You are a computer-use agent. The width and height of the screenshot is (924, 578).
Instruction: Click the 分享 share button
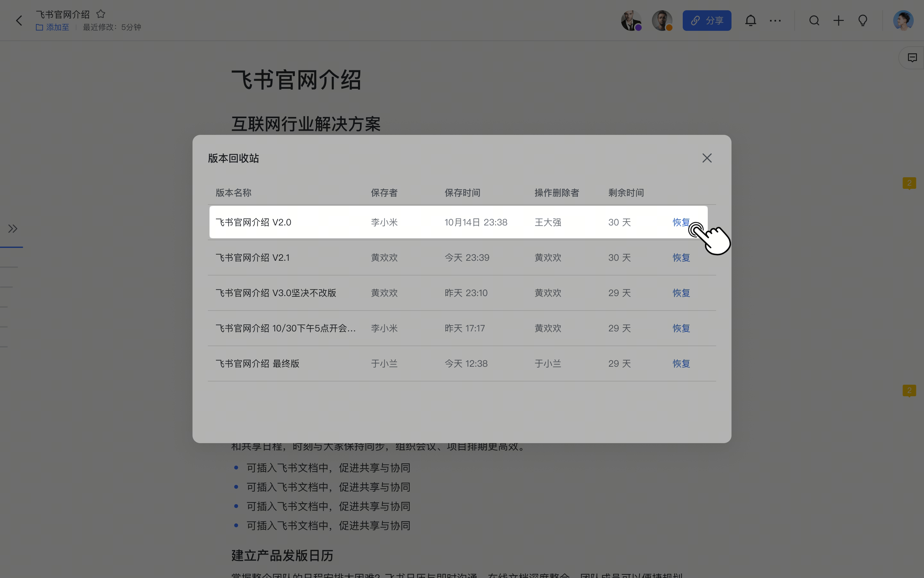(x=707, y=21)
